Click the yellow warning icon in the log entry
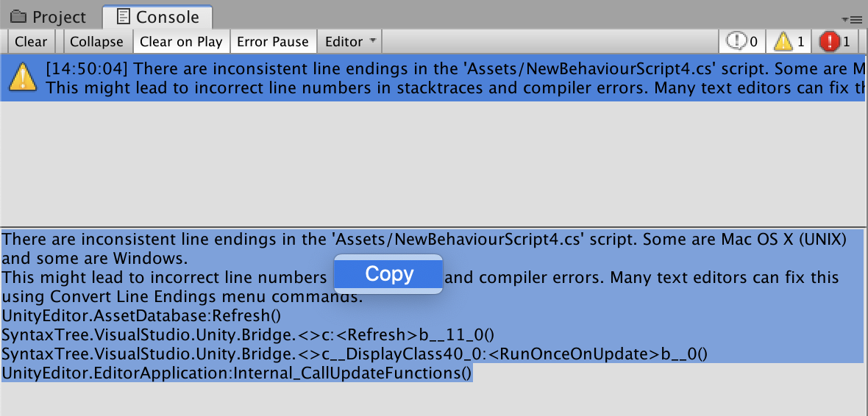This screenshot has width=868, height=416. tap(23, 77)
